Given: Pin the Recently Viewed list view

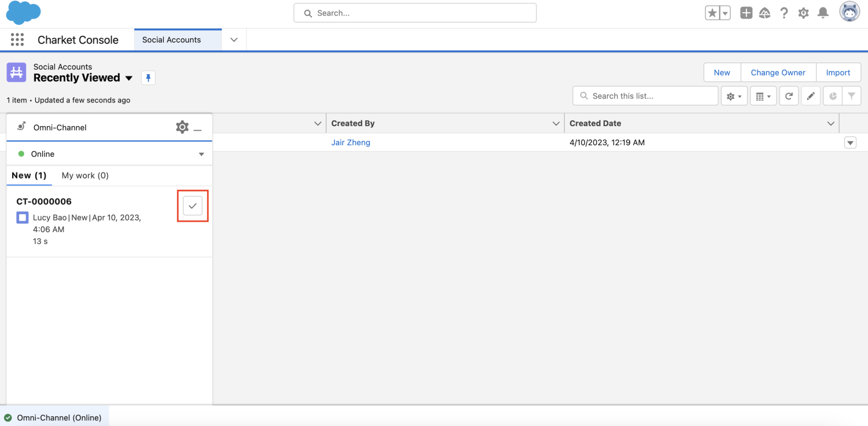Looking at the screenshot, I should [x=148, y=78].
